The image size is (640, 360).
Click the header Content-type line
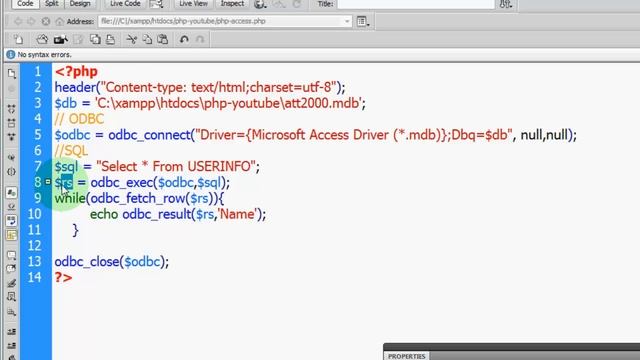pyautogui.click(x=200, y=87)
